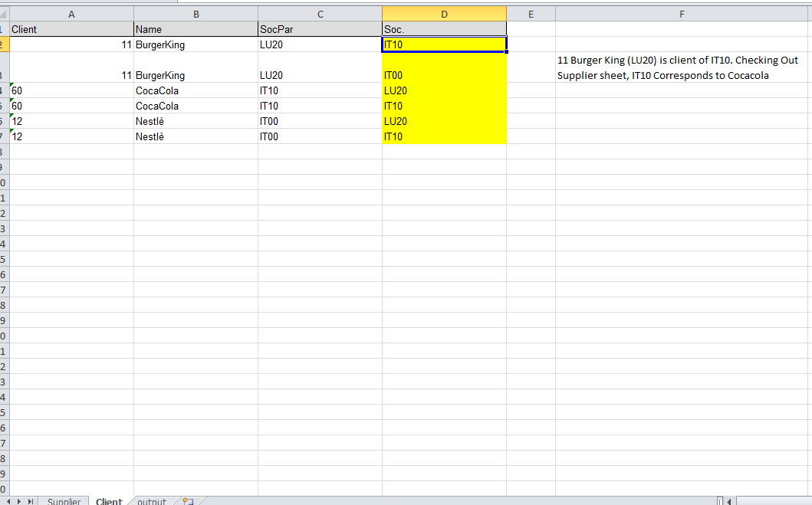Select yellow cell D6 with LU20 in Nestlè row
The height and width of the screenshot is (505, 812).
[444, 121]
